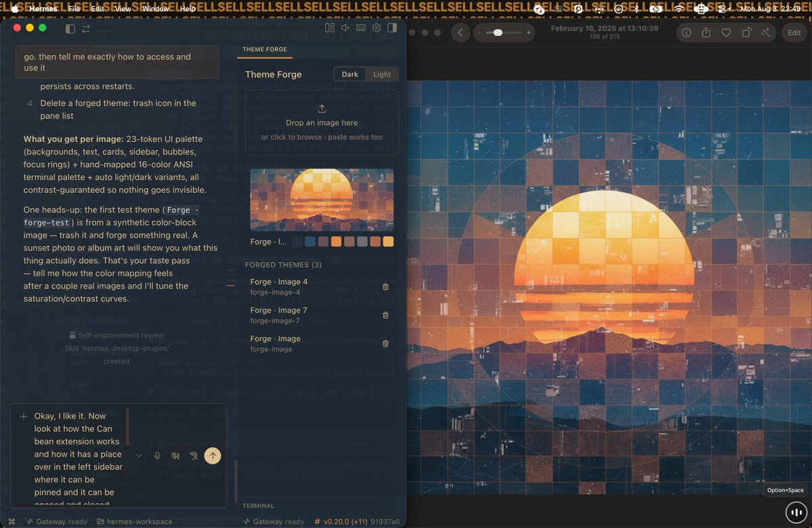Click the date and time in menu bar
Screen dimensions: 812x528
tap(770, 9)
